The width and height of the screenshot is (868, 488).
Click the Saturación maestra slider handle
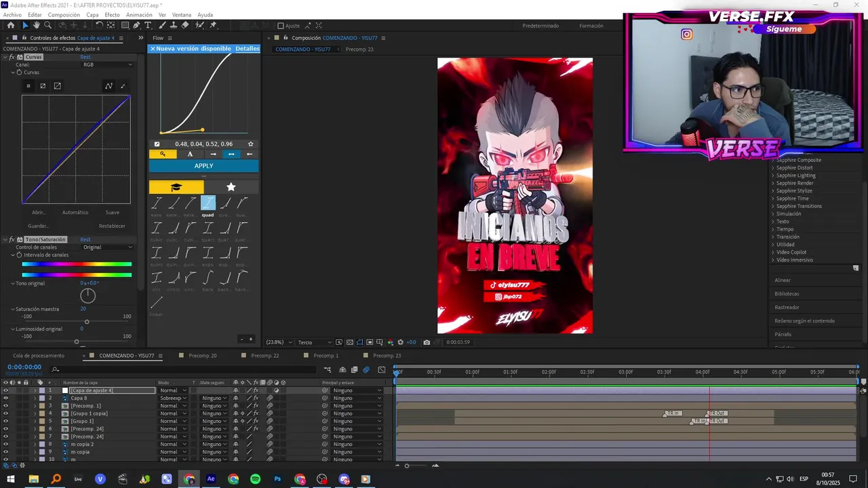[86, 322]
